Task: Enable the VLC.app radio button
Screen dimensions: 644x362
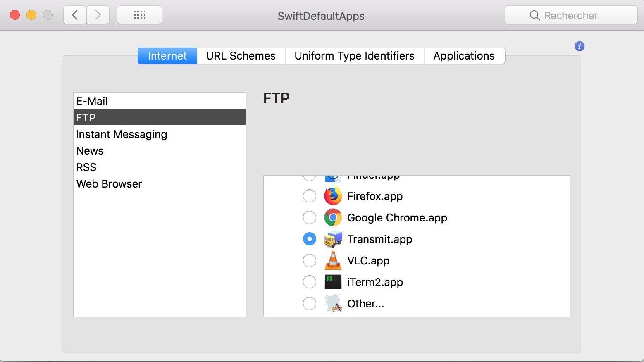Action: (x=309, y=260)
